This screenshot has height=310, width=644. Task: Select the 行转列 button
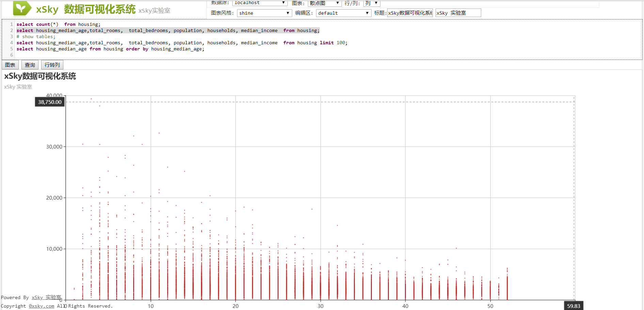52,65
